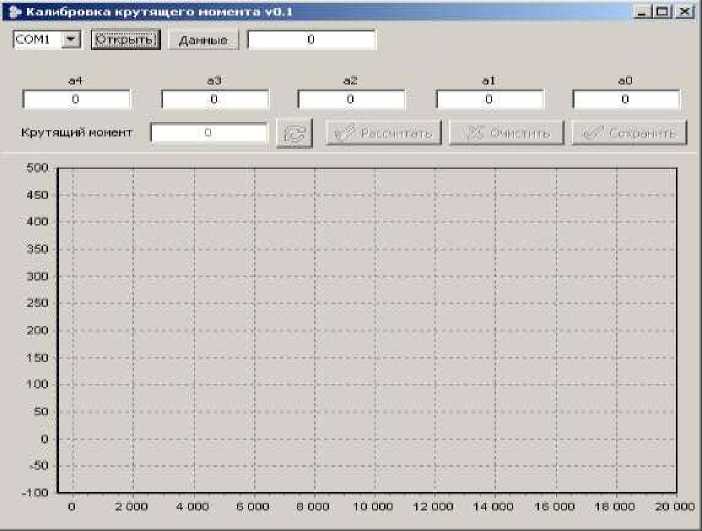Focus the a2 coefficient field
The image size is (702, 531).
point(351,99)
